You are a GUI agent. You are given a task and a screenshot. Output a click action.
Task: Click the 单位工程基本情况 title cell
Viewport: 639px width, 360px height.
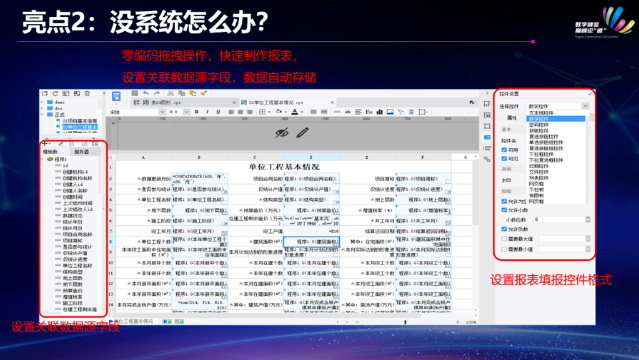284,167
